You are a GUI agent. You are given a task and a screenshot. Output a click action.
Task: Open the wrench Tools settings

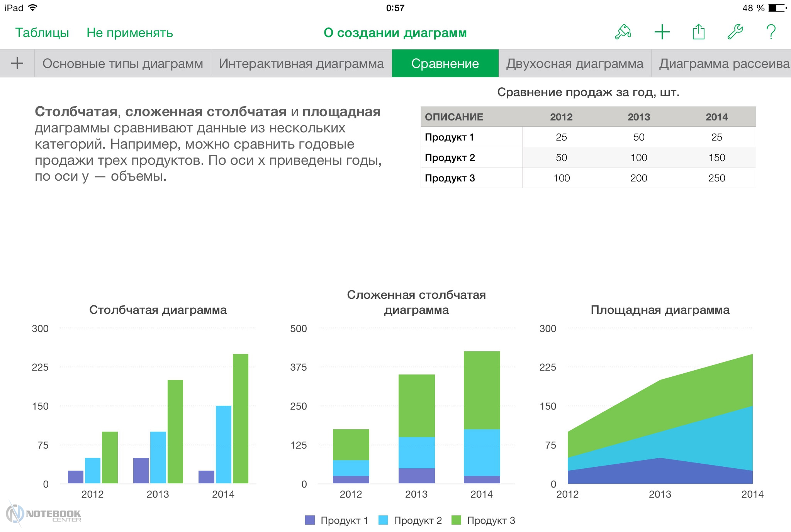[735, 32]
